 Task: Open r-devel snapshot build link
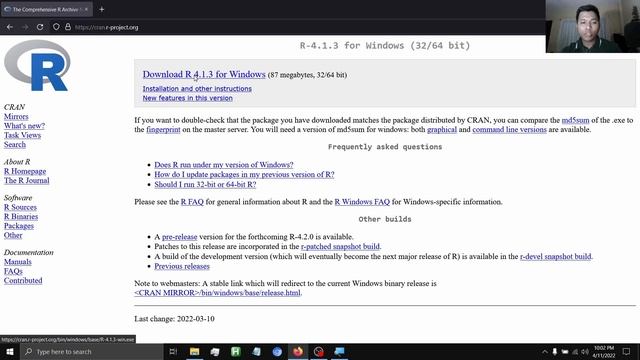click(x=555, y=256)
